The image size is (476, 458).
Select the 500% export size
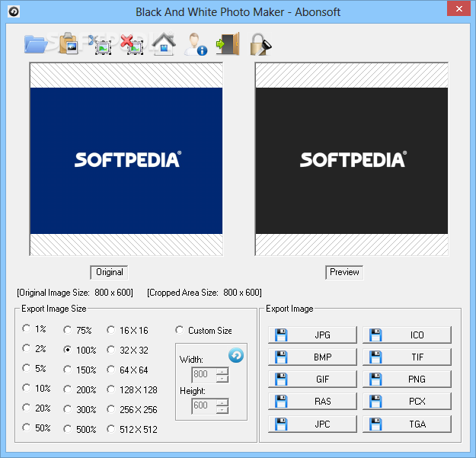coord(80,430)
